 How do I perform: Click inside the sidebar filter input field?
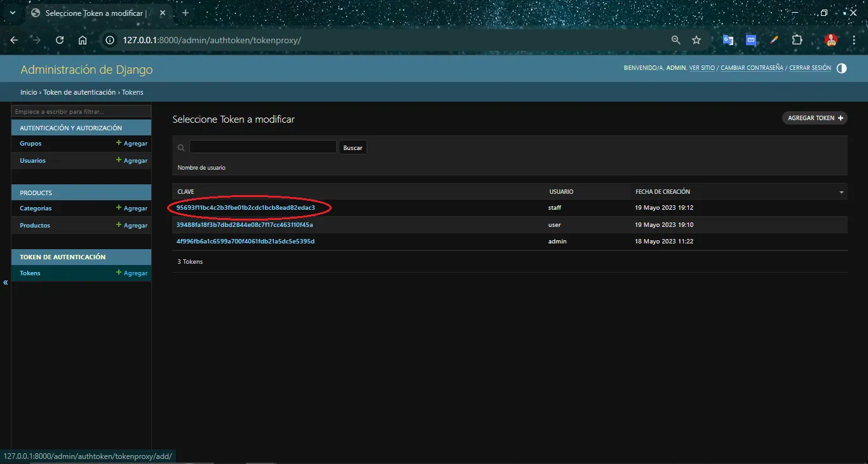click(81, 111)
